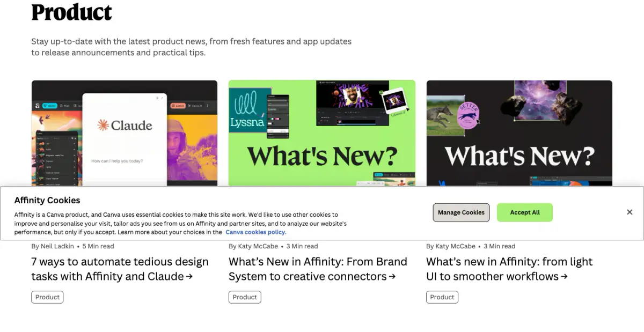Click the Stay up-to-date intro paragraph
644x332 pixels.
click(192, 47)
